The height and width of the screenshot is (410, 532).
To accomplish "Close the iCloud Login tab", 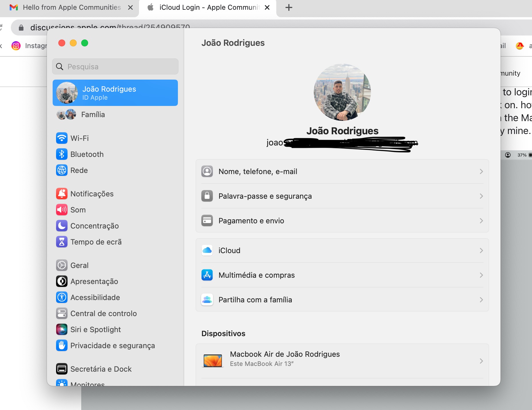I will (x=267, y=8).
